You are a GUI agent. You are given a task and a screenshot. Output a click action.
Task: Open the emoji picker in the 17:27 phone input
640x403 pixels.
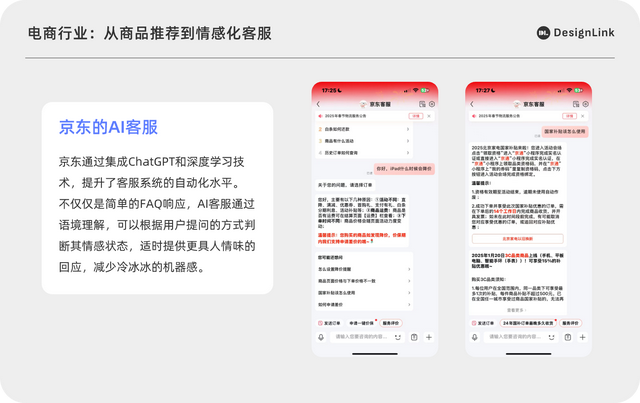click(551, 337)
